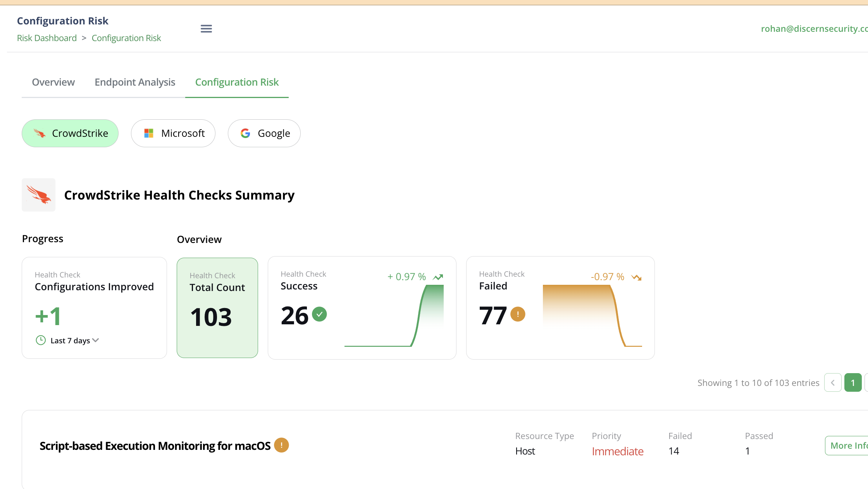Screen dimensions: 868x489
Task: Switch to the Overview tab
Action: [53, 82]
